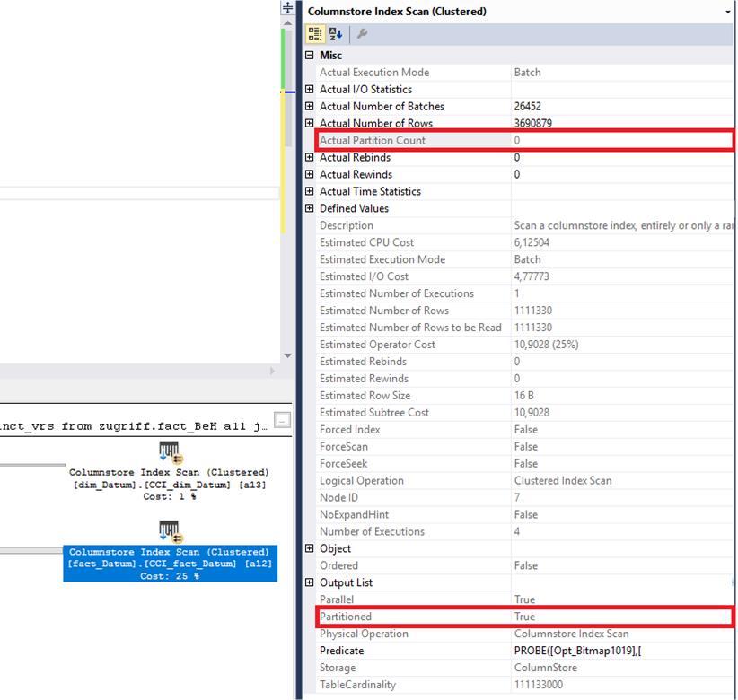Click the Alphabetical sort icon in Properties toolbar
The width and height of the screenshot is (738, 700).
coord(336,34)
